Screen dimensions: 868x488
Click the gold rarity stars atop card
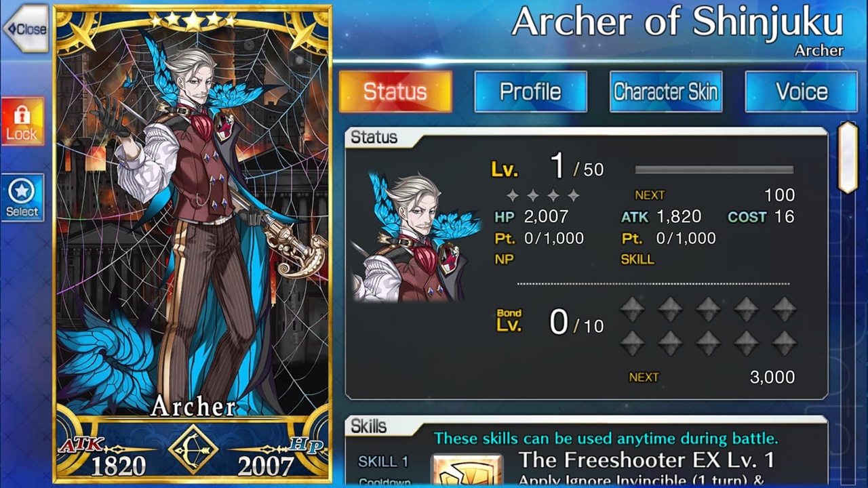tap(193, 21)
